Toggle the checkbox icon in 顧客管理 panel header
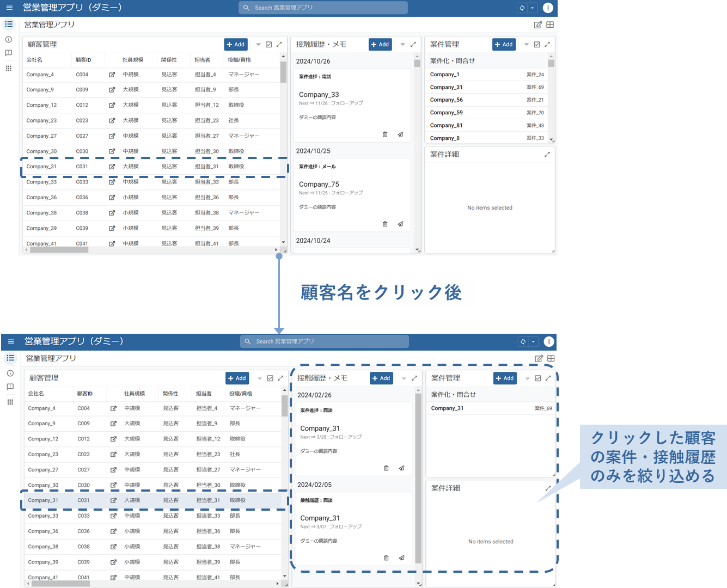 268,44
